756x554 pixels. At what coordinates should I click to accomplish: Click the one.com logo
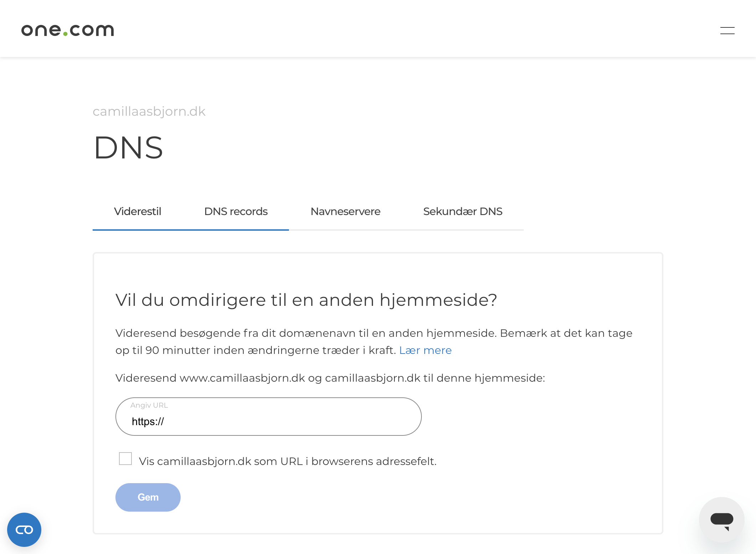pyautogui.click(x=68, y=30)
